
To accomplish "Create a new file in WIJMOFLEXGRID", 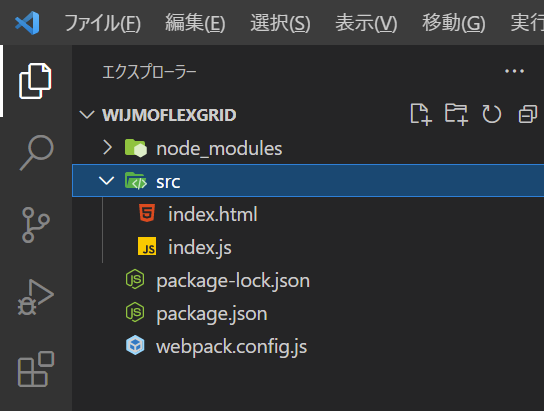I will point(421,114).
